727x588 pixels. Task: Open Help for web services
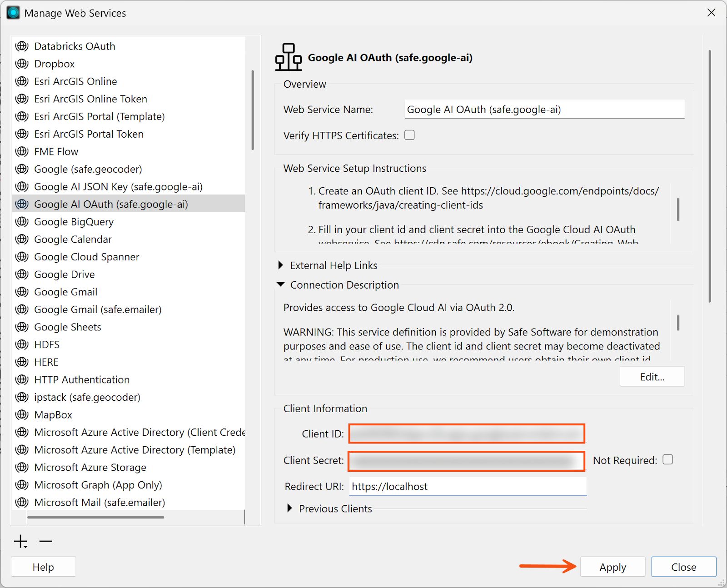(x=43, y=567)
